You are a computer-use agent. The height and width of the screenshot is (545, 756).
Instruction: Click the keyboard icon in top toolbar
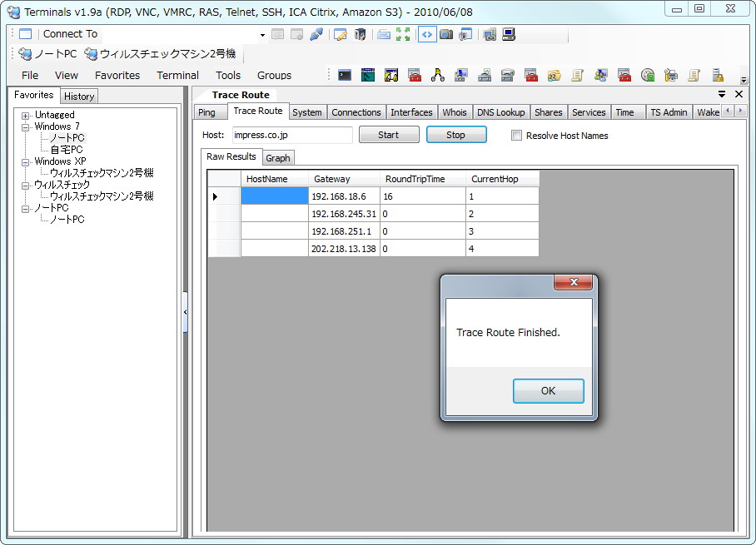tap(384, 34)
